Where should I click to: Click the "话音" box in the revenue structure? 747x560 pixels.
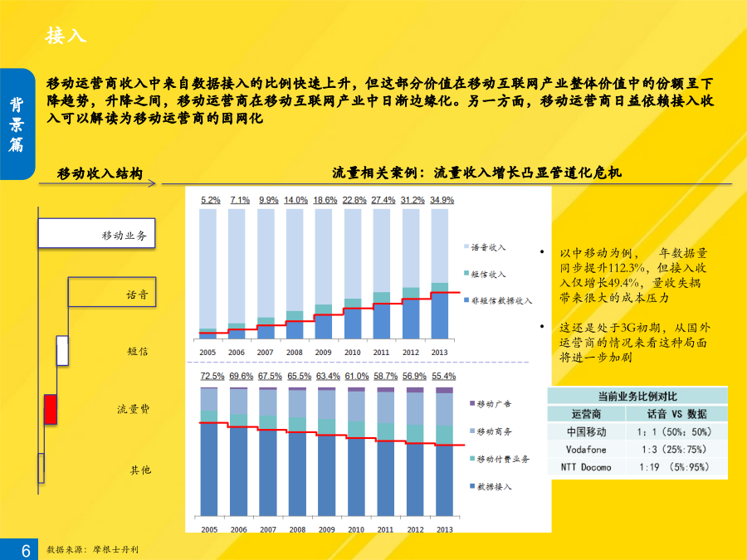coord(112,292)
